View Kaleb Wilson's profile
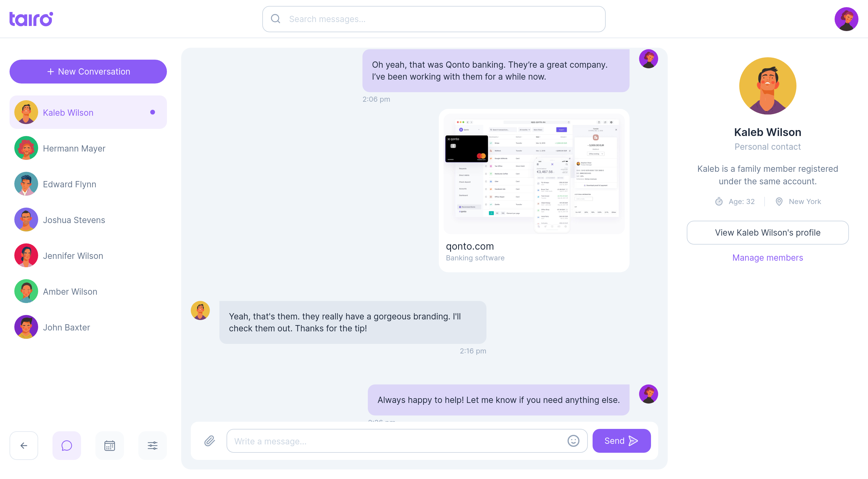The width and height of the screenshot is (868, 479). (x=768, y=233)
